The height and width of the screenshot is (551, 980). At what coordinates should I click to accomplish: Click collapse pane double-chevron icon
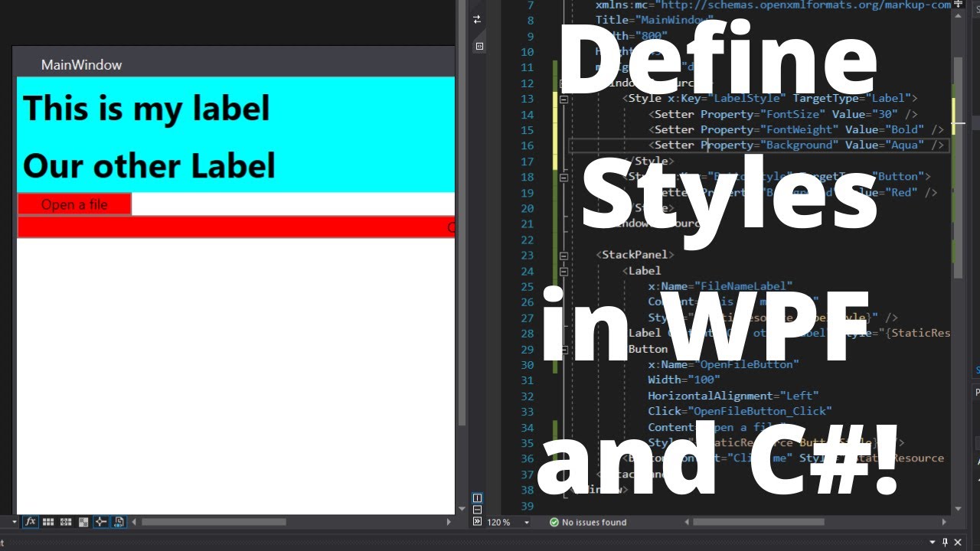click(x=478, y=521)
